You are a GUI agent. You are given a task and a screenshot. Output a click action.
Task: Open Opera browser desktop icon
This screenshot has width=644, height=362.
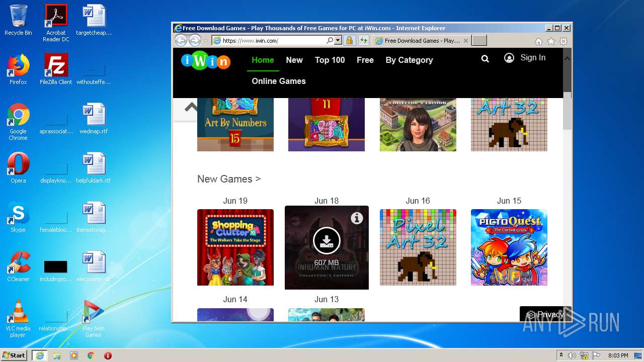pos(18,168)
